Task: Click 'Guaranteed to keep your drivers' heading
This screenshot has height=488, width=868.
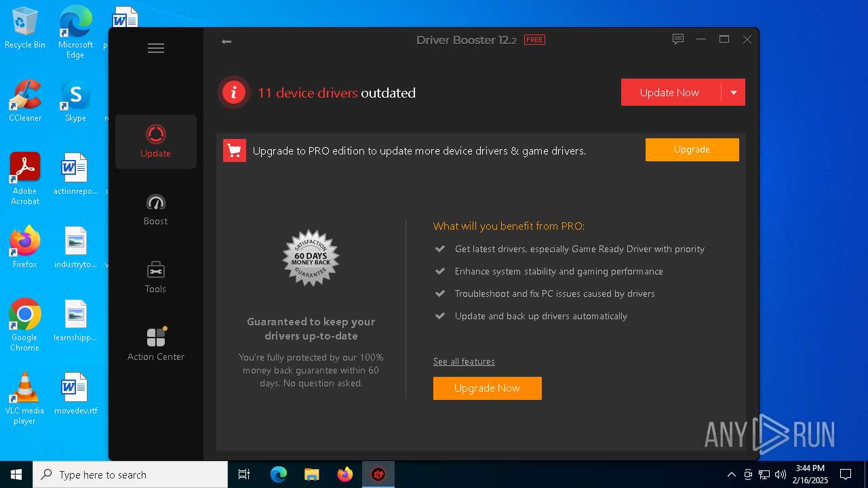Action: 311,329
